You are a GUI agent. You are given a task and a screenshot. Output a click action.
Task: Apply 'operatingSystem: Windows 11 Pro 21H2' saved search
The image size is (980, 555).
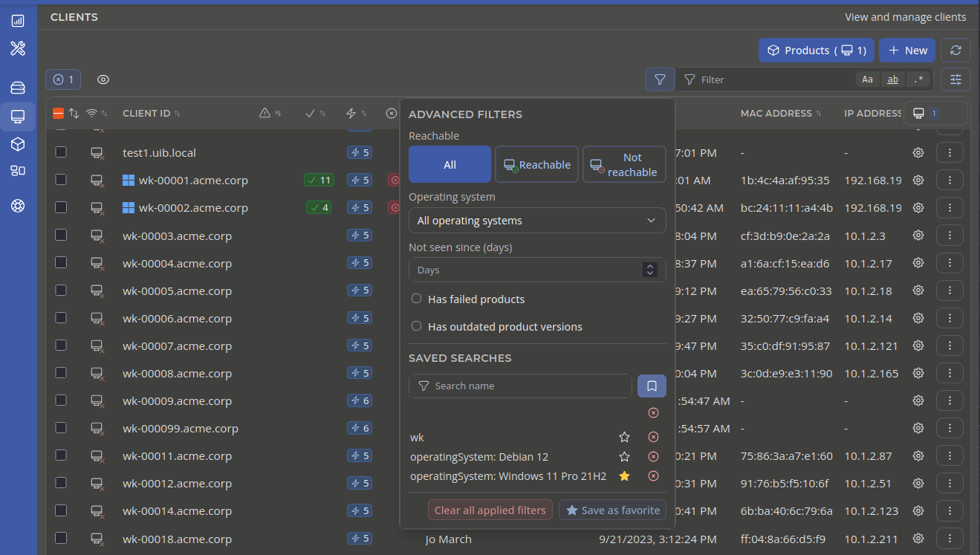[x=508, y=476]
